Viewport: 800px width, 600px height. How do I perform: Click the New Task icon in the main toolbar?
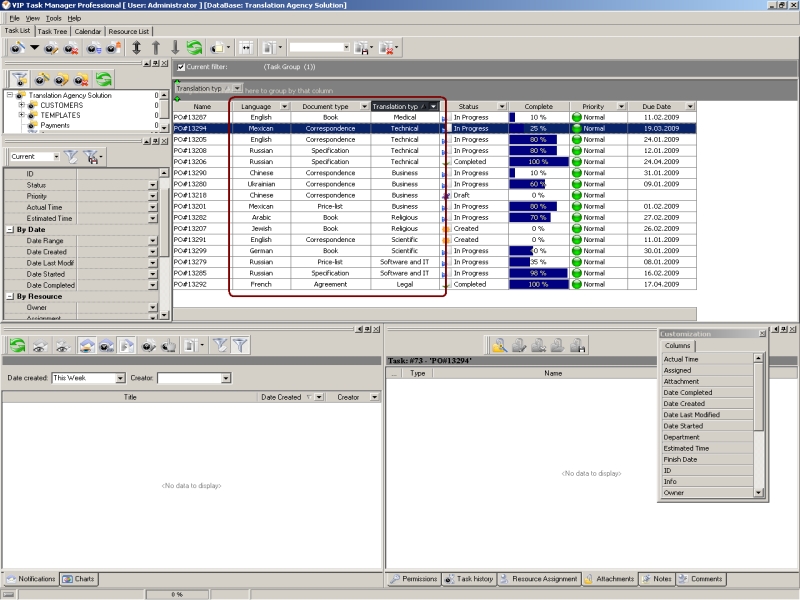point(17,48)
